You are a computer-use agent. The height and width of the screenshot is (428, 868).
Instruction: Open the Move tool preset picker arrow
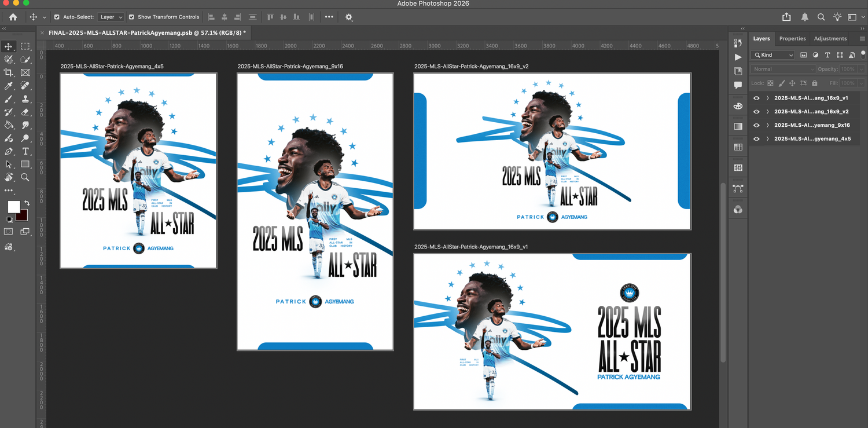coord(45,17)
